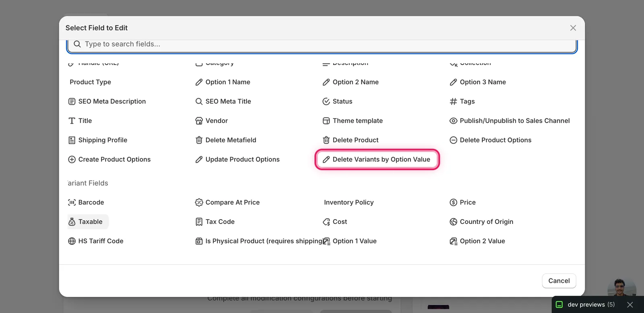Click the pencil icon next to Option 3 Name
Image resolution: width=644 pixels, height=313 pixels.
pyautogui.click(x=453, y=82)
